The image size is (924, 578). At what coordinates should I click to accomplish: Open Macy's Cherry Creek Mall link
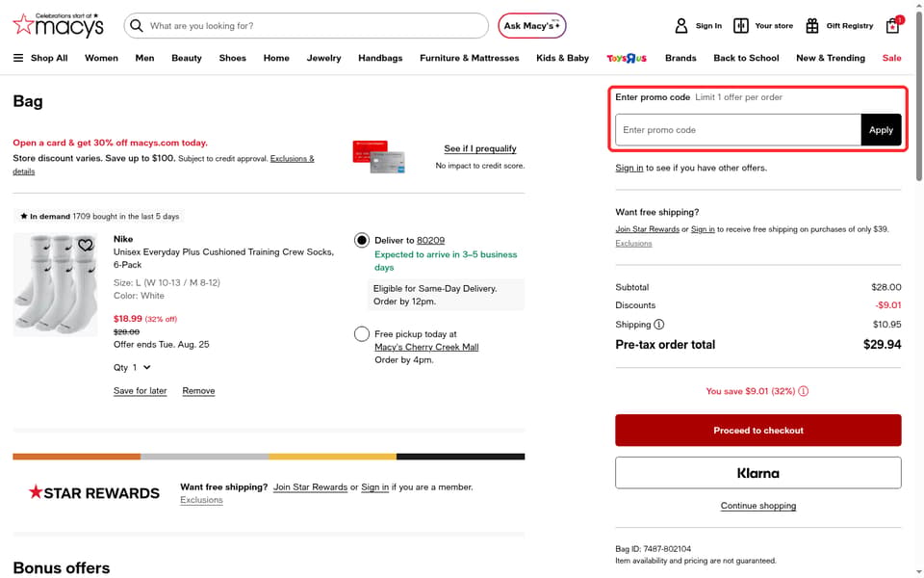(426, 347)
